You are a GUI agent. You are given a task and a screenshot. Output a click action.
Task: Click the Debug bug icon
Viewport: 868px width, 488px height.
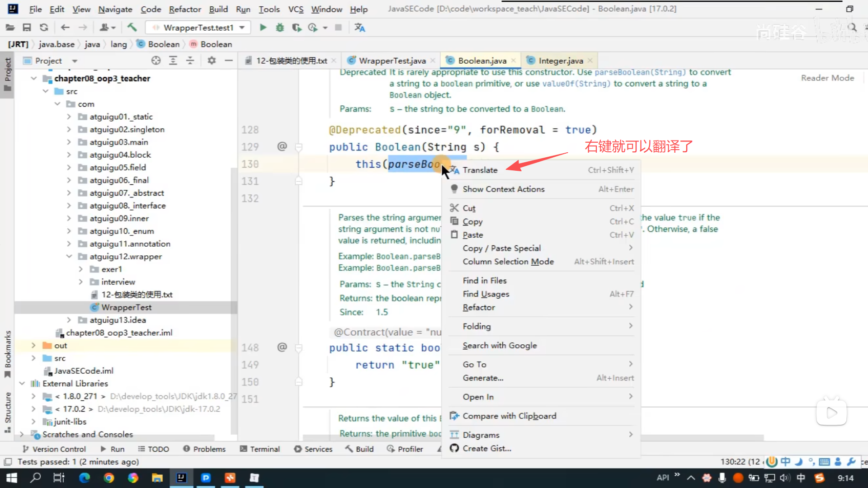point(280,28)
